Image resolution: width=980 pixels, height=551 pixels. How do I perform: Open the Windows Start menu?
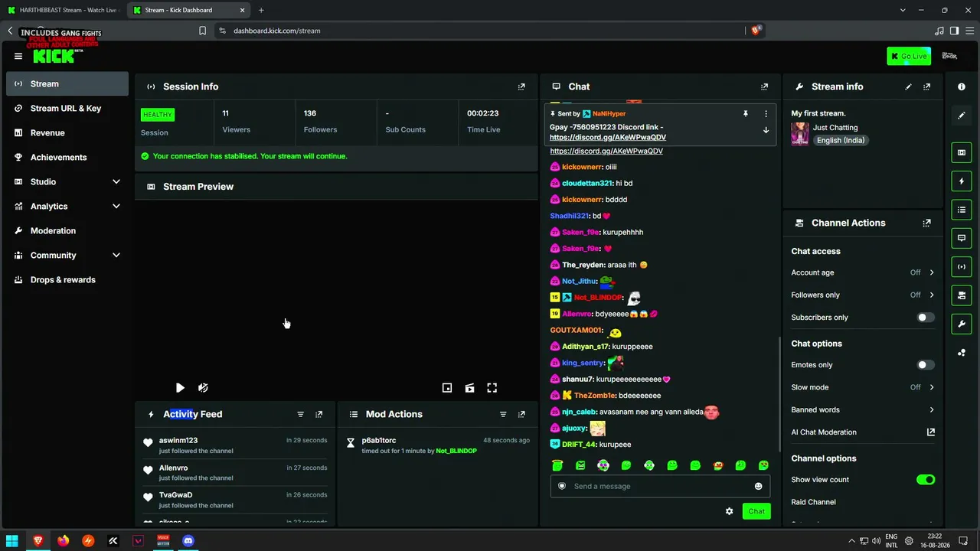pyautogui.click(x=12, y=541)
